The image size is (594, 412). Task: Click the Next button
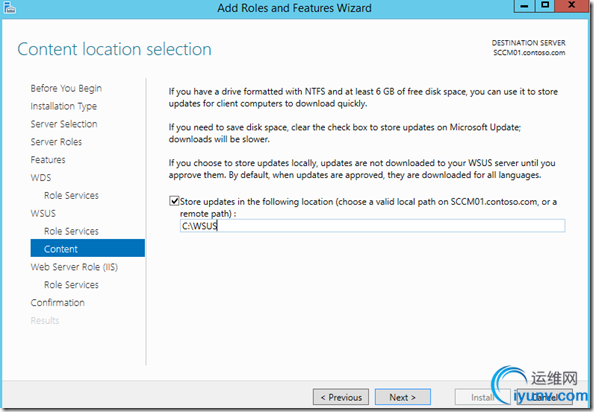pyautogui.click(x=403, y=397)
